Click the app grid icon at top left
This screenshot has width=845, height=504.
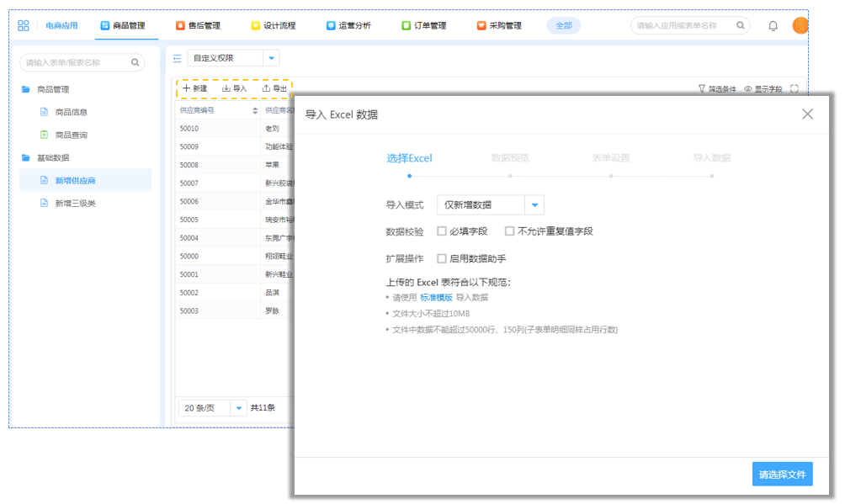(24, 25)
